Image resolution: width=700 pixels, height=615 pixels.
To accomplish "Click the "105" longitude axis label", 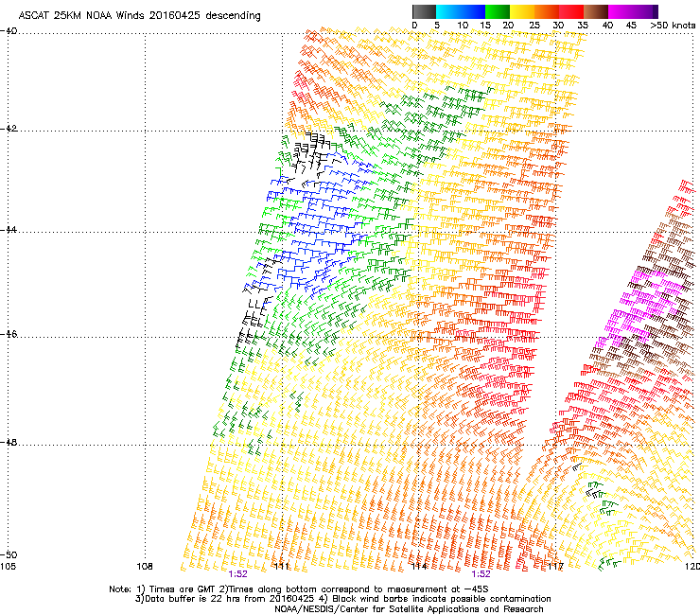I will [8, 567].
